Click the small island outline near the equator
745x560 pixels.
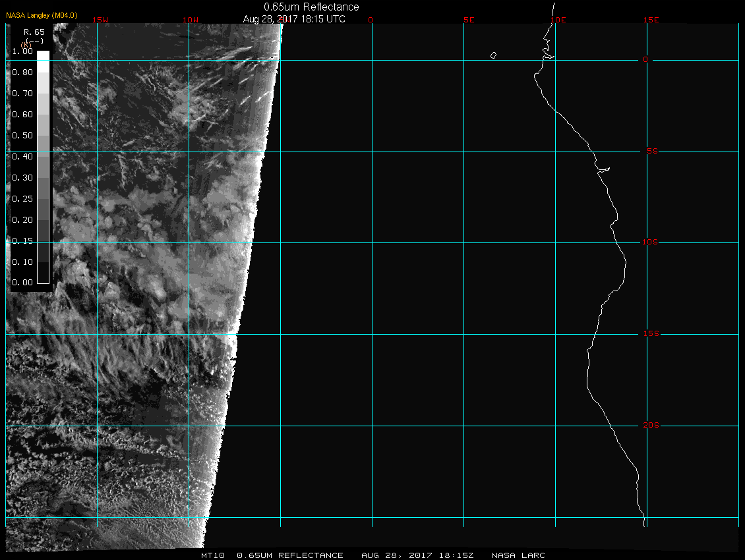coord(493,55)
